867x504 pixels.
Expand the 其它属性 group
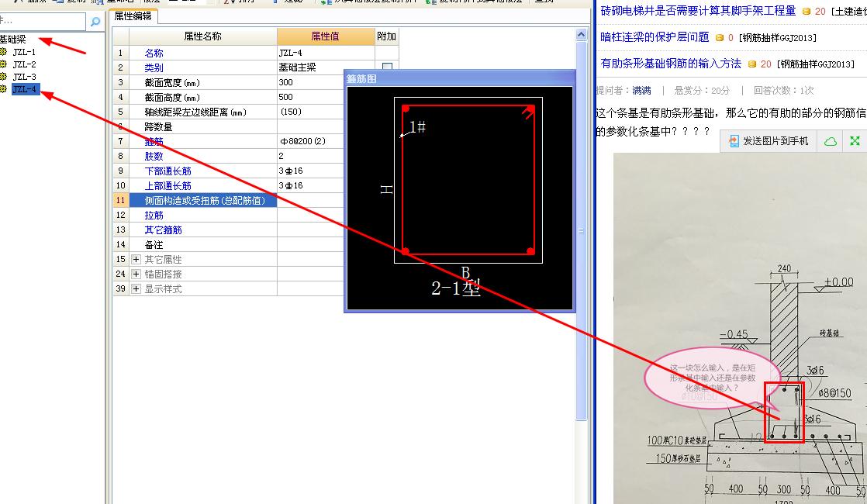tap(136, 259)
